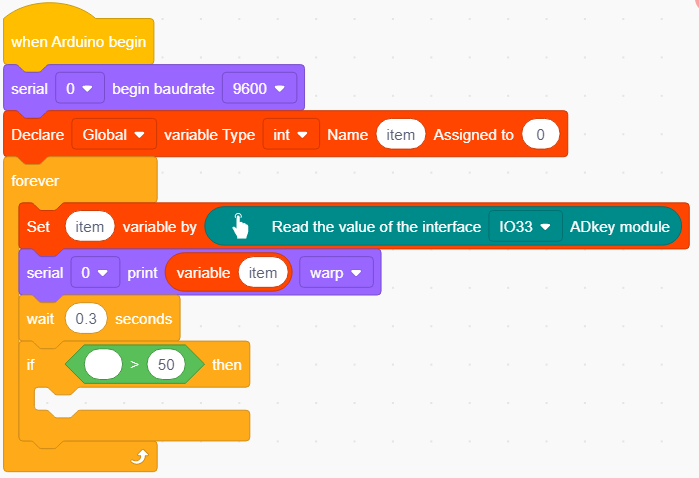Expand the Global scope dropdown
Image resolution: width=699 pixels, height=478 pixels.
pos(114,134)
